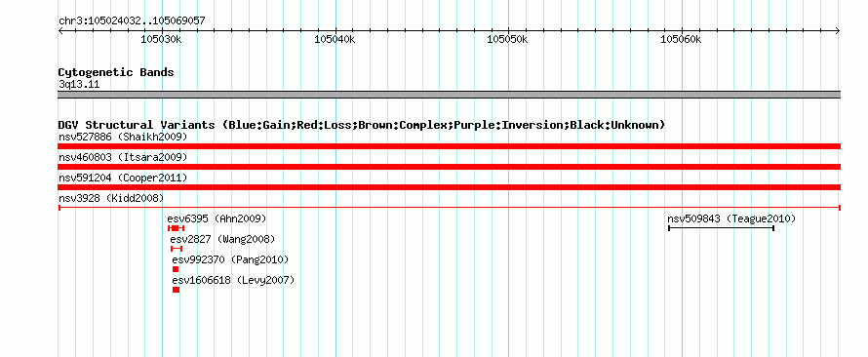Click the esv6395 (Ahn2009) variant glyph
868x357 pixels.
point(176,228)
